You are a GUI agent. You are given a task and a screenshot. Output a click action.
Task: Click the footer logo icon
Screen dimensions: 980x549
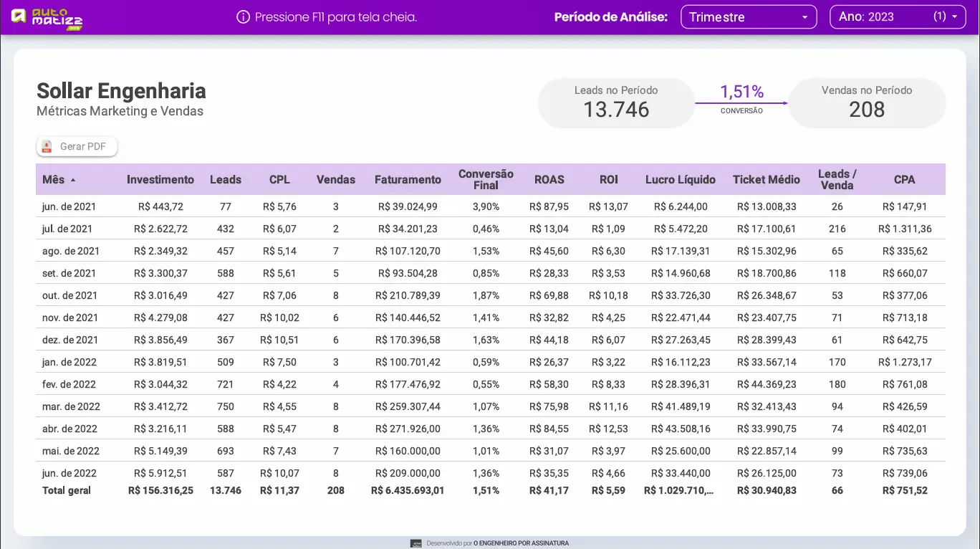point(416,543)
